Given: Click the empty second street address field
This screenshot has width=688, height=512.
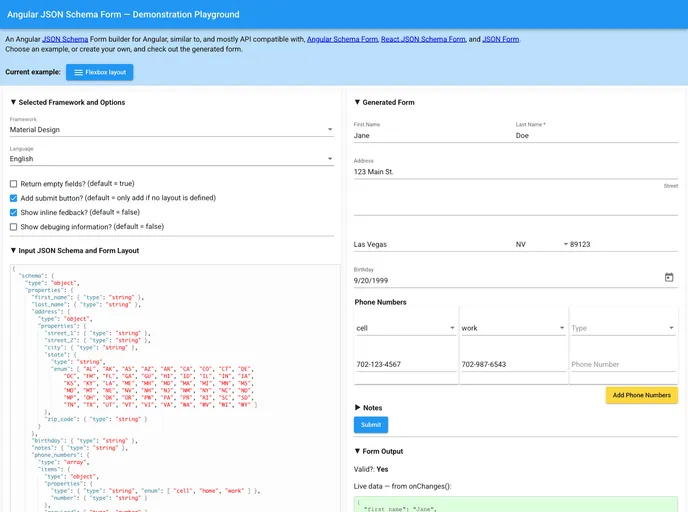Looking at the screenshot, I should [516, 208].
